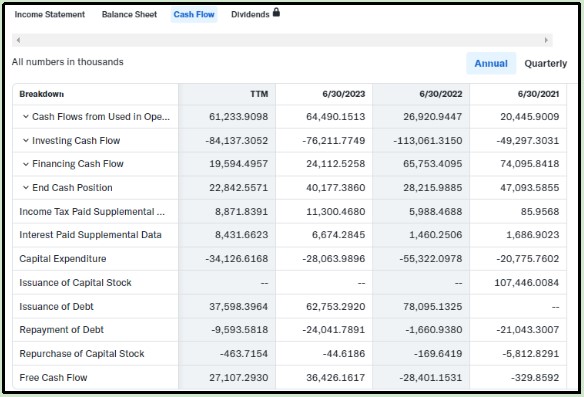
Task: Click the left scroll arrow
Action: point(18,40)
